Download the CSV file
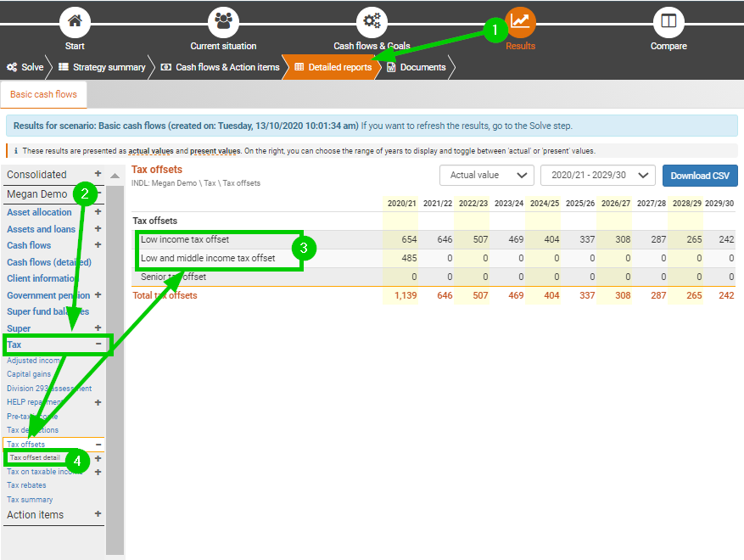The width and height of the screenshot is (744, 560). (x=700, y=176)
